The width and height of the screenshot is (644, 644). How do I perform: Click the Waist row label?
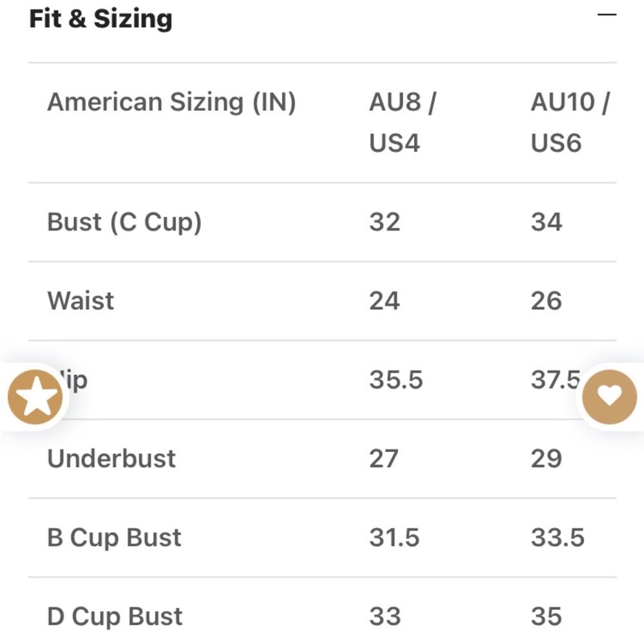tap(80, 301)
